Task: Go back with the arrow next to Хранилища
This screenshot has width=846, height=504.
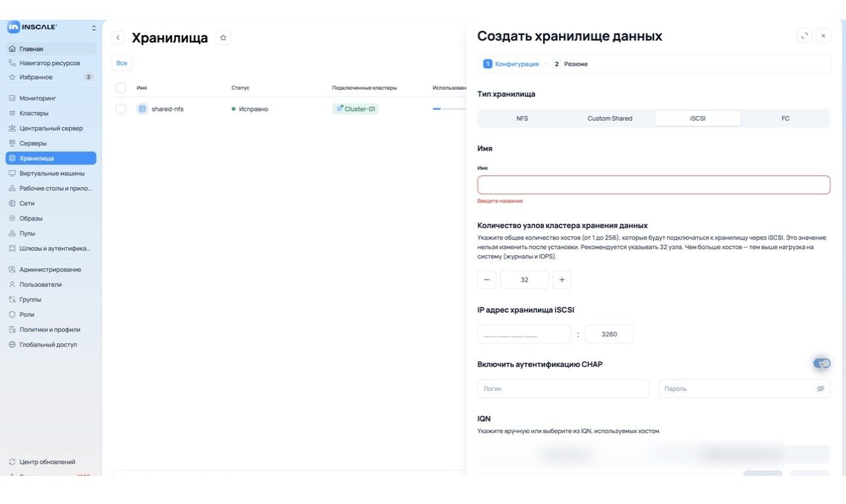Action: click(x=118, y=38)
